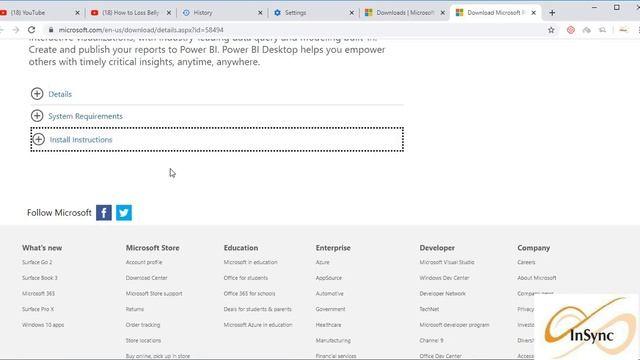Screen dimensions: 640x360
Task: Open the Twitter icon beside Follow Microsoft
Action: pyautogui.click(x=124, y=213)
